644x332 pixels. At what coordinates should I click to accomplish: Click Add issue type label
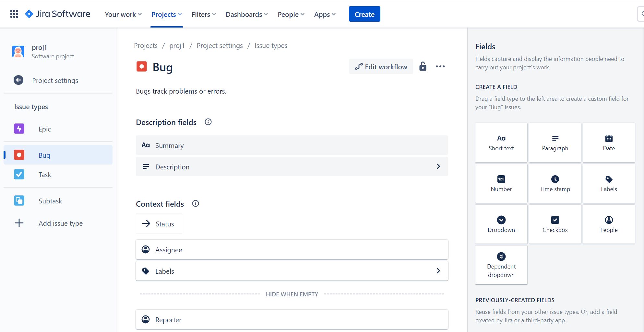pos(61,223)
